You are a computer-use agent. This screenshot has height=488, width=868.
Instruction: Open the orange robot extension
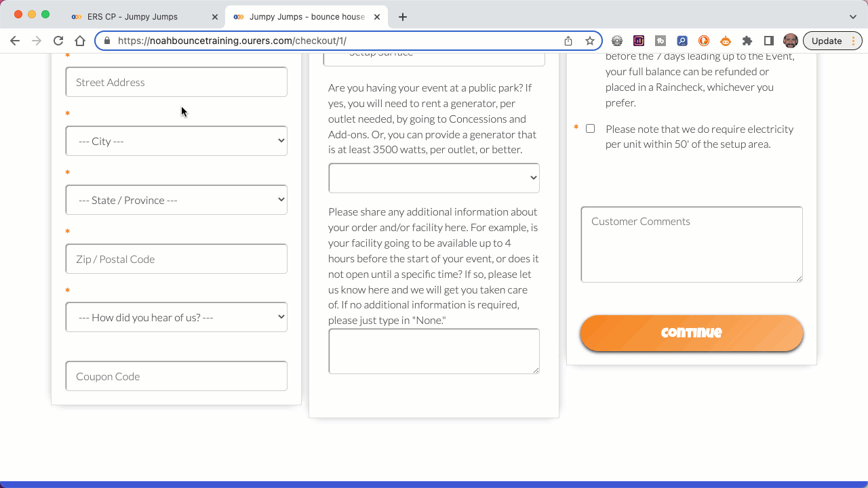(726, 41)
